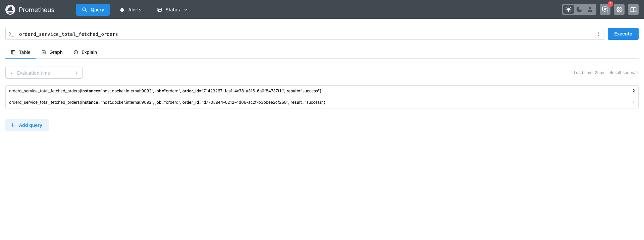Click the expression prompt icon
644x240 pixels.
pos(11,34)
